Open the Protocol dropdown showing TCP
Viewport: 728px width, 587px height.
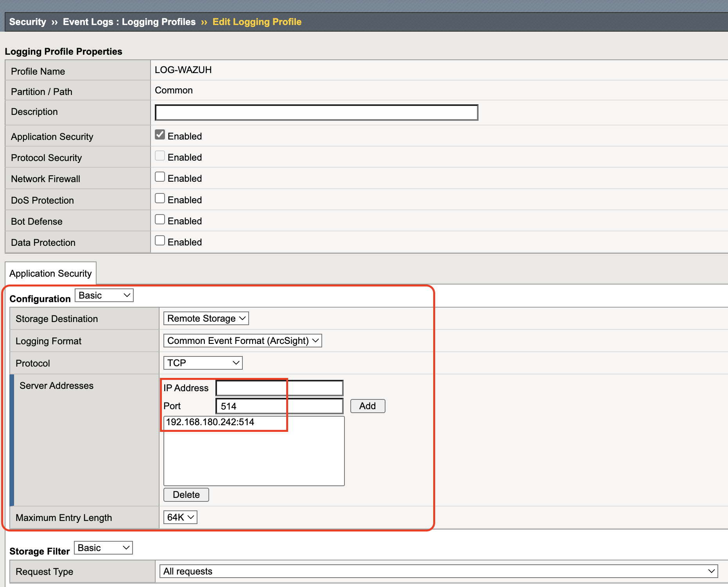[202, 363]
